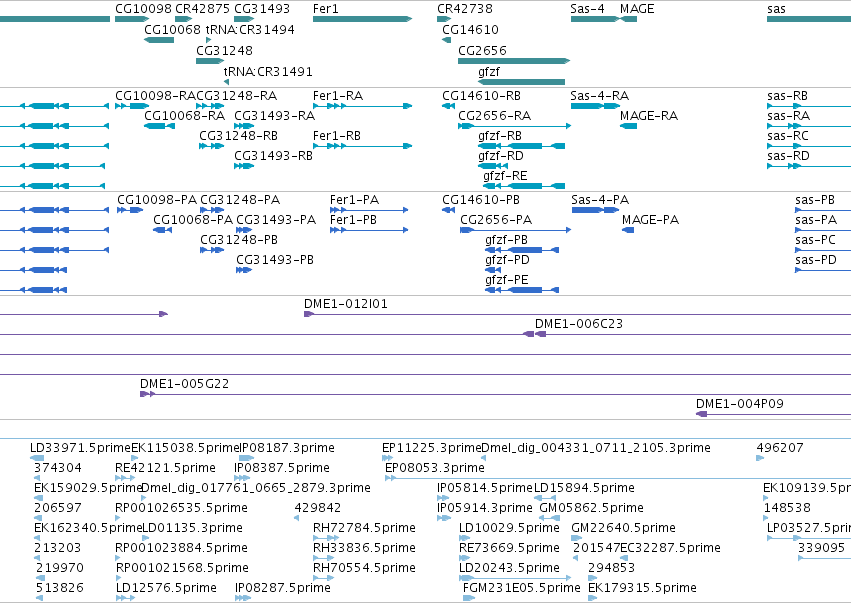Click the CR42875 gene label
The image size is (851, 603).
tap(202, 9)
